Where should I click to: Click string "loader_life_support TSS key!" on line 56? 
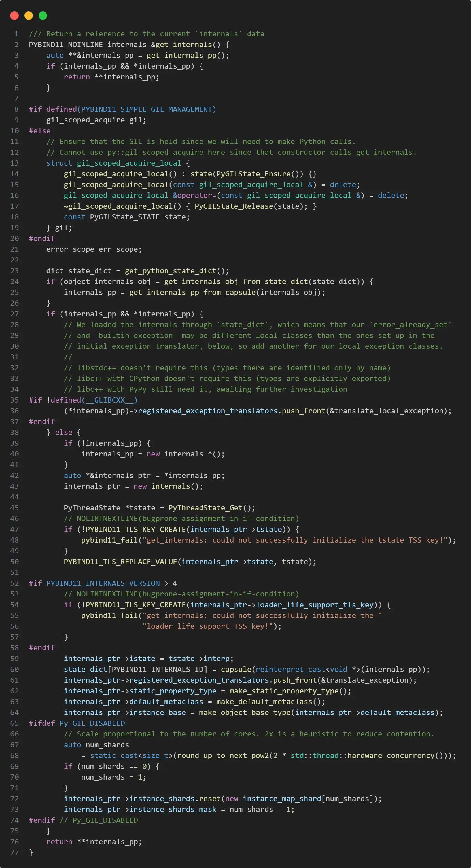[x=207, y=627]
